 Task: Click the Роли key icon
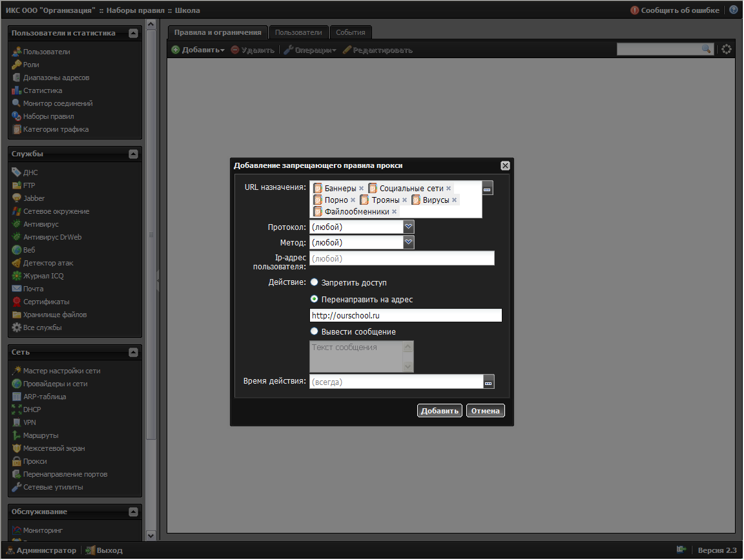(17, 65)
